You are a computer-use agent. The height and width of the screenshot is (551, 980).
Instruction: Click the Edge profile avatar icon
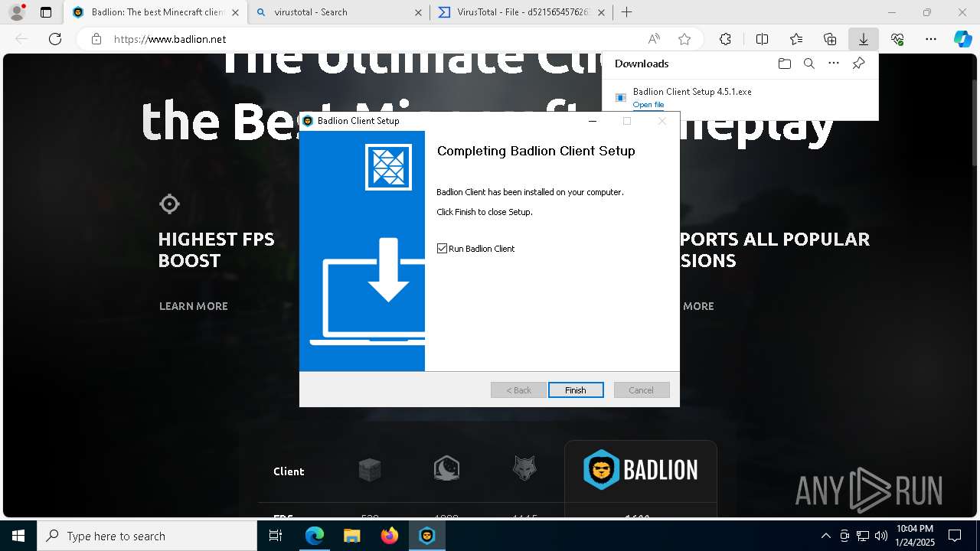click(x=17, y=12)
